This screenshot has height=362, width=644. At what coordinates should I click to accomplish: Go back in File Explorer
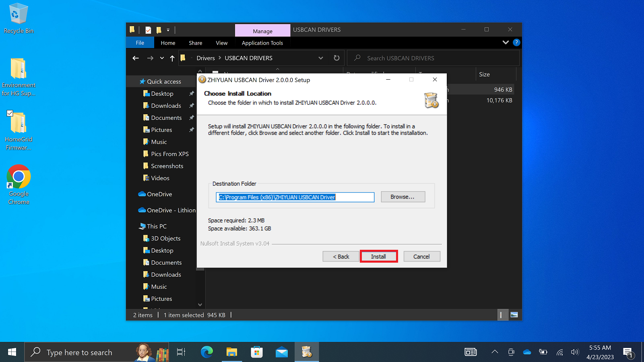(136, 58)
